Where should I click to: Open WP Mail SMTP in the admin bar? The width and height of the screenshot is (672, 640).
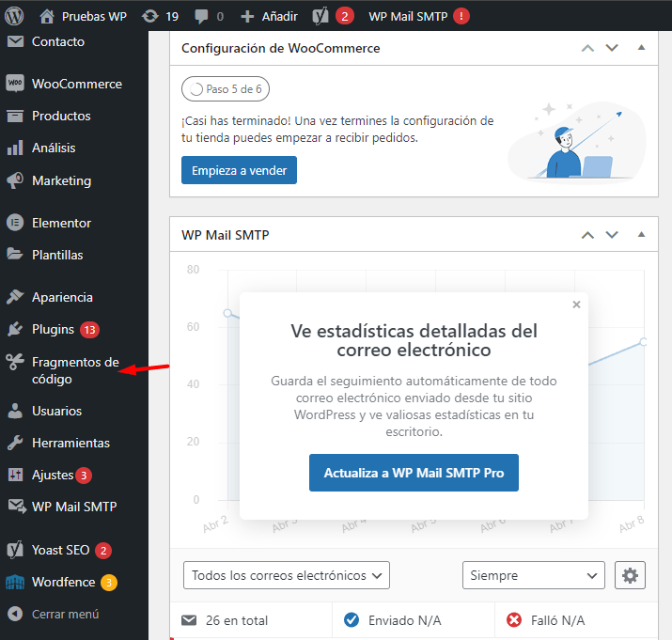(408, 16)
